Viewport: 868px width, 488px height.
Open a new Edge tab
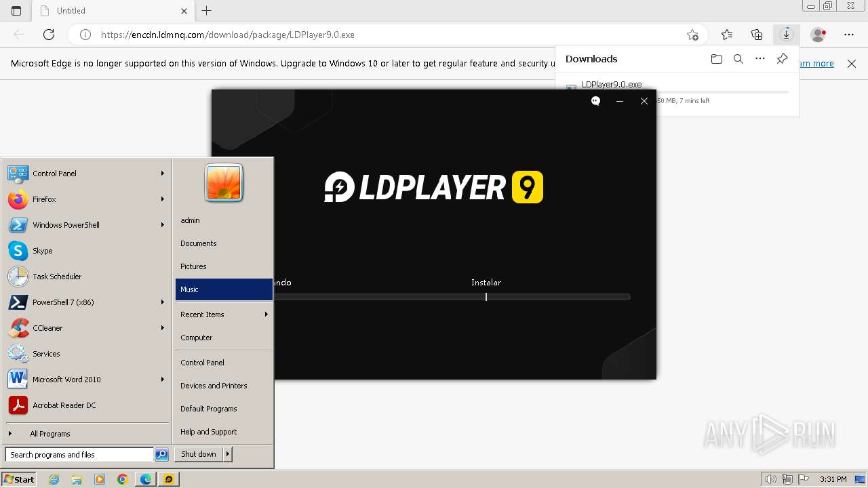(207, 11)
